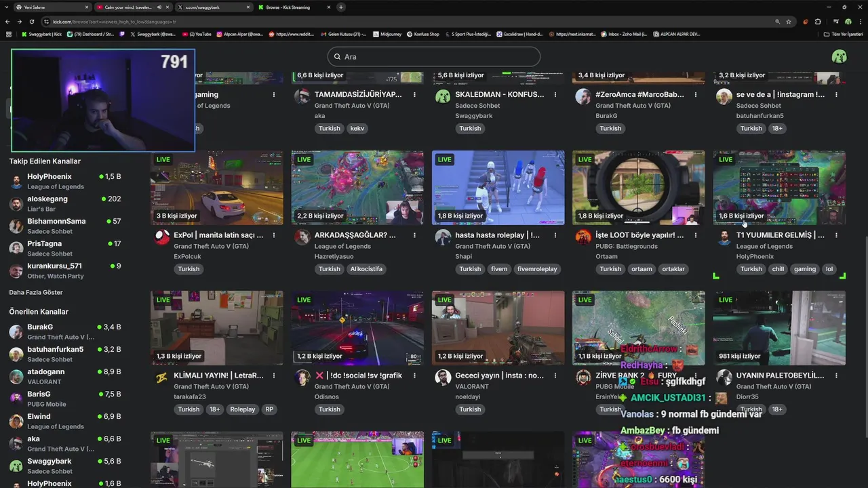Click noeldayi channel avatar on Gececi yayın card
The image size is (868, 488).
(443, 378)
